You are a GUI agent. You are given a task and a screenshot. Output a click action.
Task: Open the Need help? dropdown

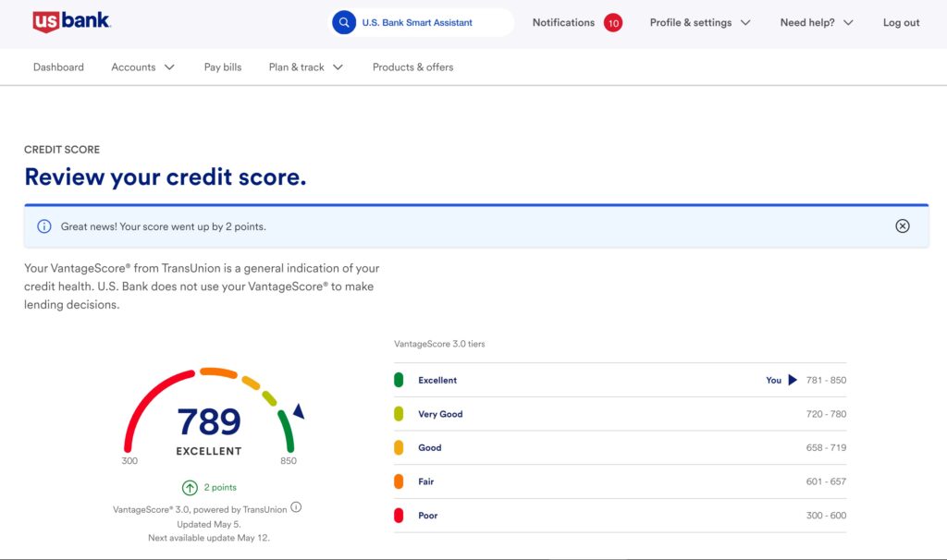point(816,22)
